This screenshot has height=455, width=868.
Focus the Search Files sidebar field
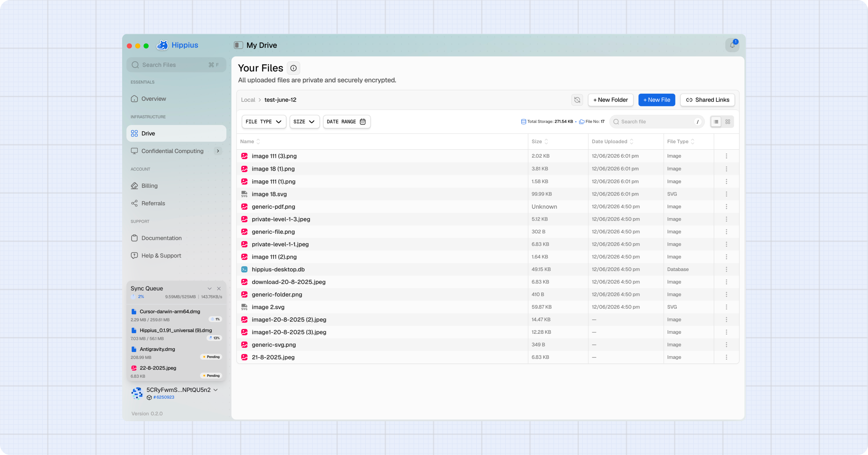click(x=176, y=65)
